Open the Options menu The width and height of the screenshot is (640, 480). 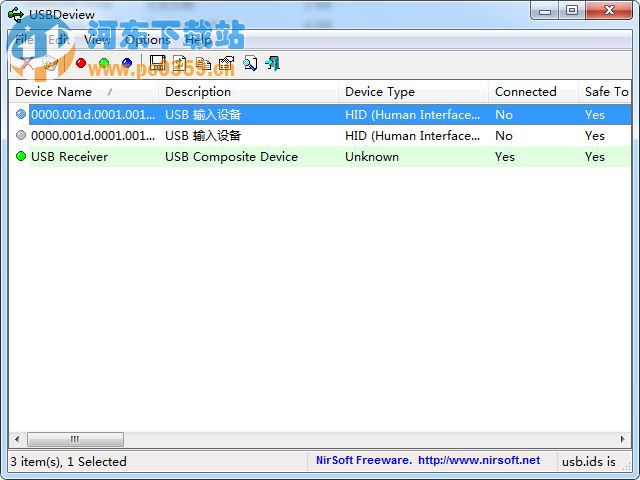[x=148, y=40]
